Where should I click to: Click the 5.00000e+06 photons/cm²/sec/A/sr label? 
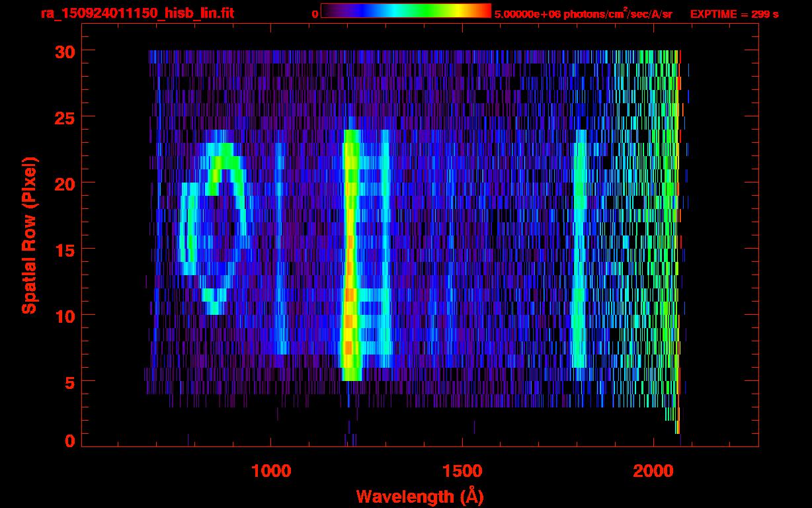[x=583, y=13]
